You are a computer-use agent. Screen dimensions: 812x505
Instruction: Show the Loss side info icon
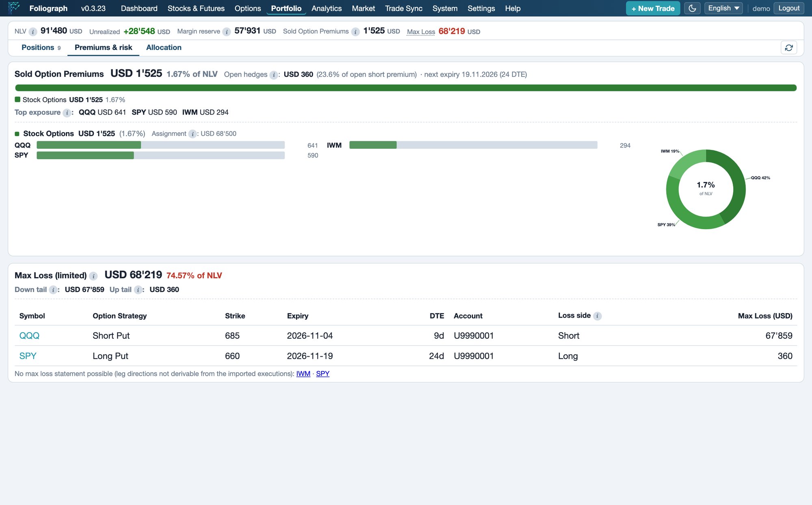[597, 316]
